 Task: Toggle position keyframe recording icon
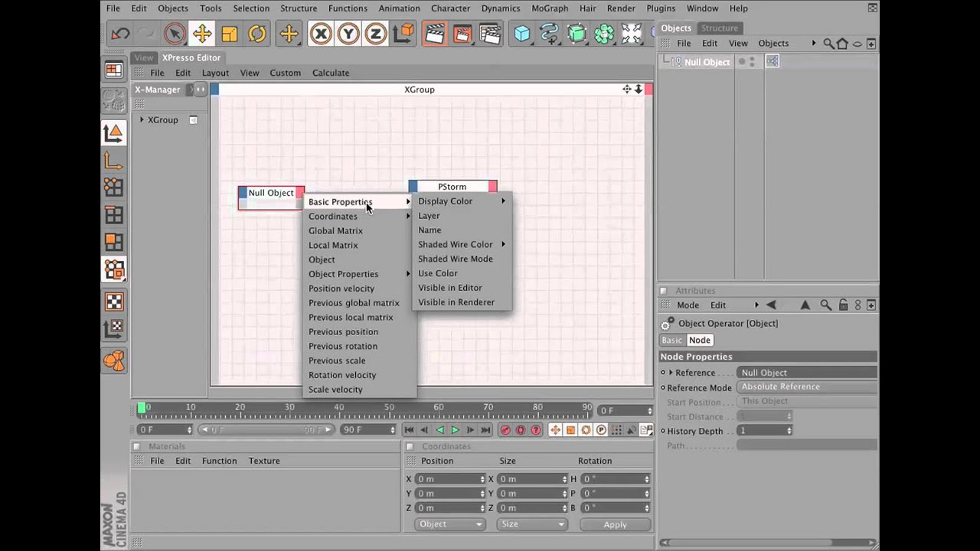point(555,430)
